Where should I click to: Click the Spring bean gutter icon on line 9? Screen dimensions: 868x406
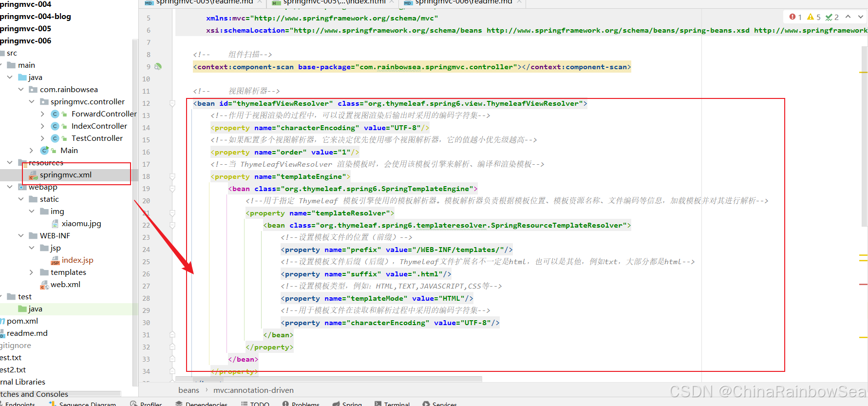[x=158, y=67]
